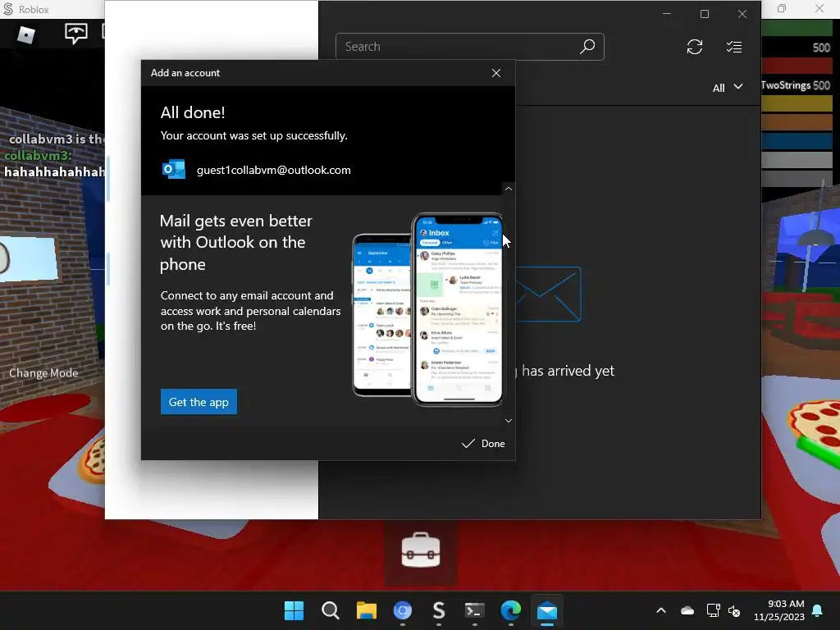The height and width of the screenshot is (630, 840).
Task: Click the muted volume tray icon
Action: click(734, 610)
